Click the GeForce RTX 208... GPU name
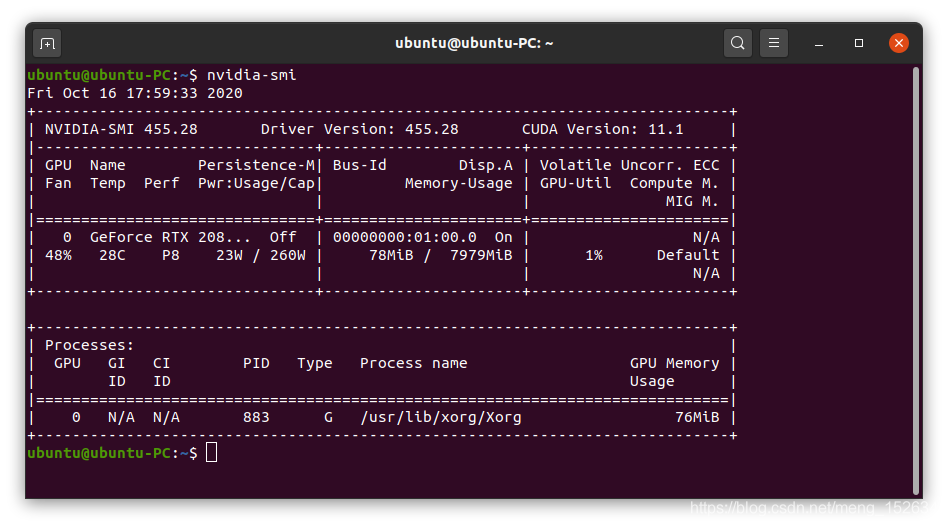Screen dimensions: 948x527 click(x=170, y=238)
